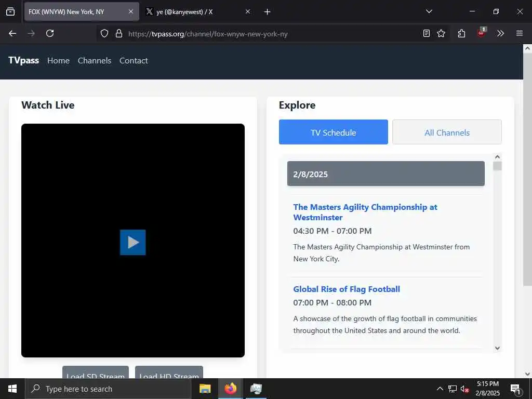532x399 pixels.
Task: Show more tools overflow chevron
Action: [500, 33]
